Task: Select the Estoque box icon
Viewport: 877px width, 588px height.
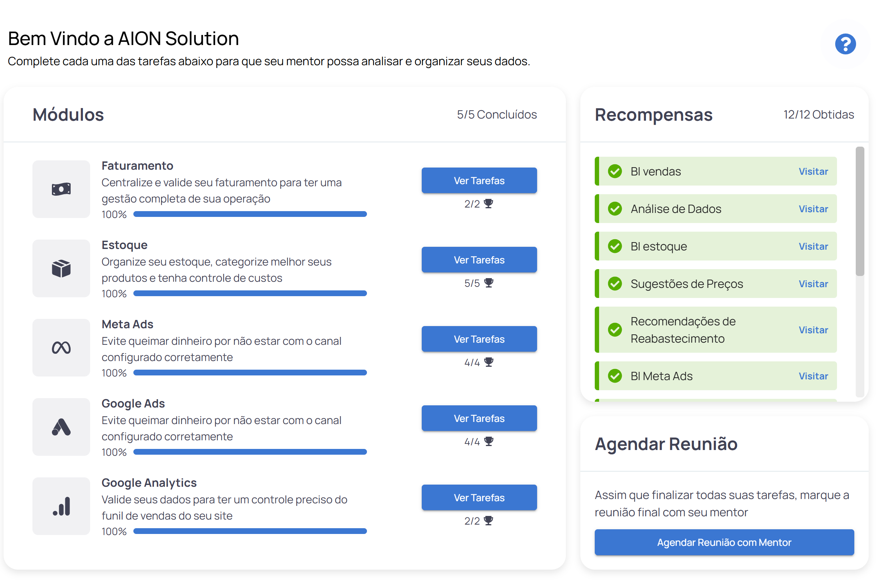Action: (61, 268)
